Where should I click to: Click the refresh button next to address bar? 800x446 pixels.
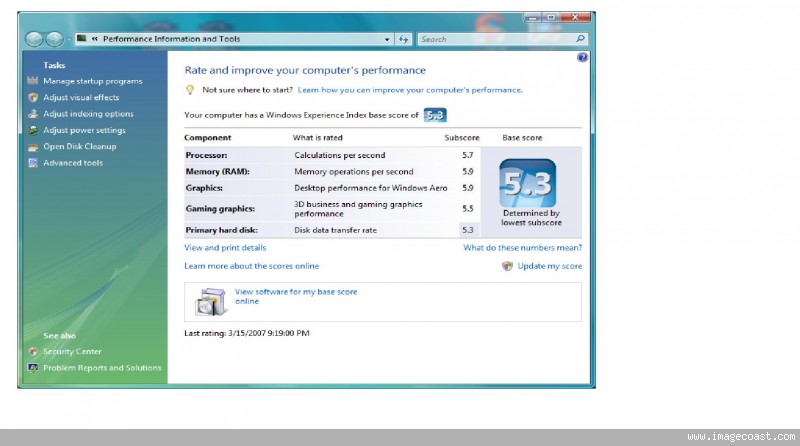(404, 39)
